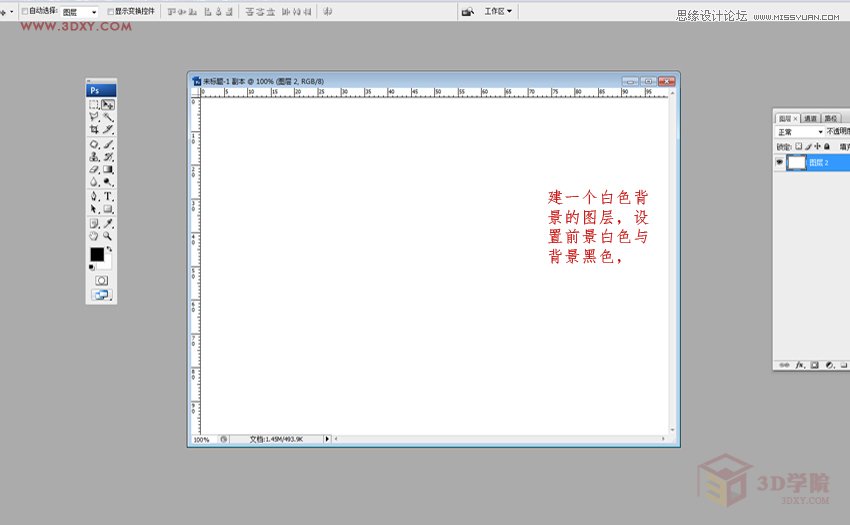Toggle lock image pixels brush icon
Screen dimensions: 850x525
pos(808,146)
